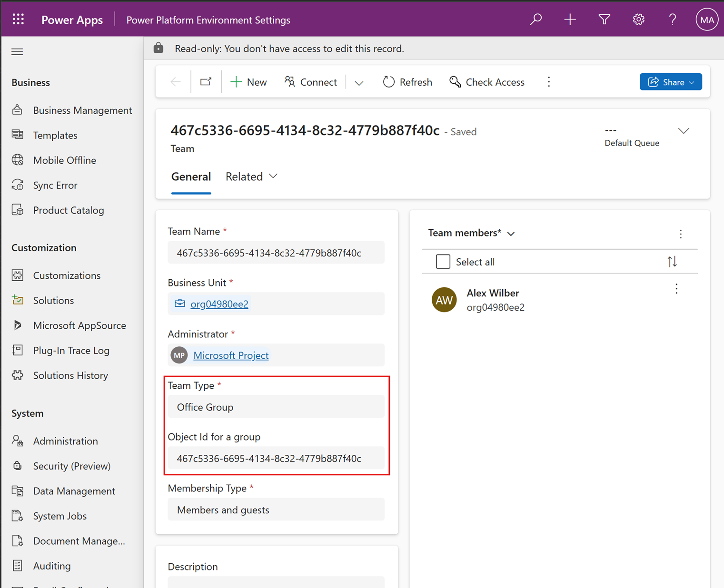Click the Microsoft AppSource icon
The image size is (724, 588).
tap(18, 325)
